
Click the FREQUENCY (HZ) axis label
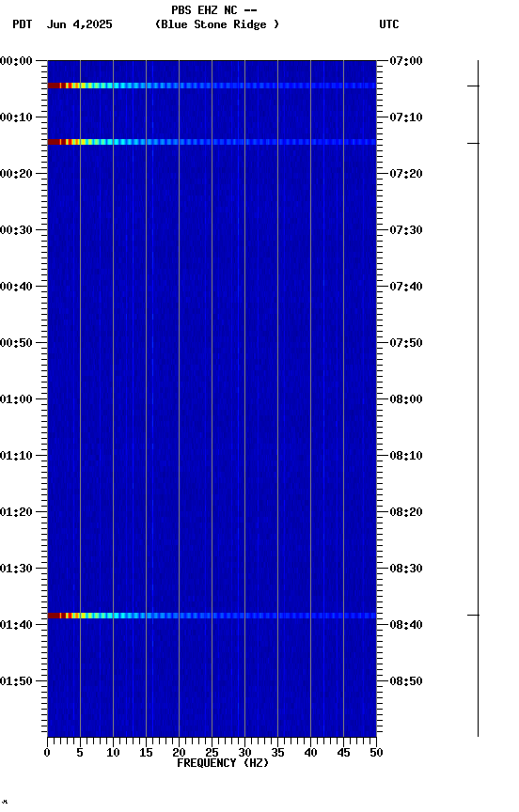[223, 763]
